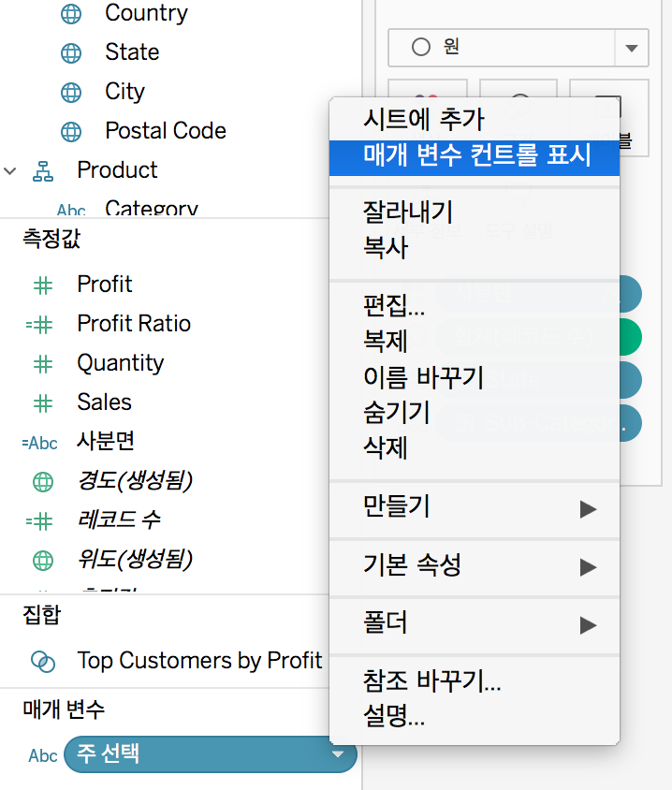Click the 매개 변수 section header
Screen dimensions: 672x790
click(x=64, y=710)
